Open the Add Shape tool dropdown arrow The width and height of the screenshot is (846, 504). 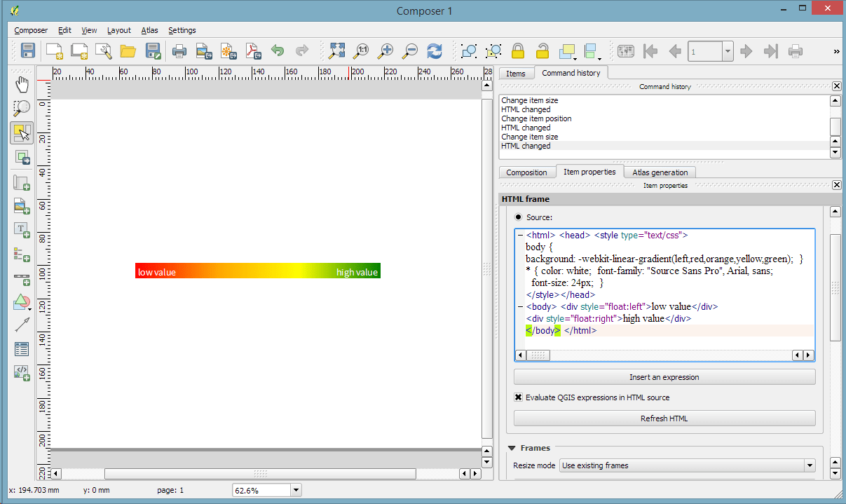[29, 308]
